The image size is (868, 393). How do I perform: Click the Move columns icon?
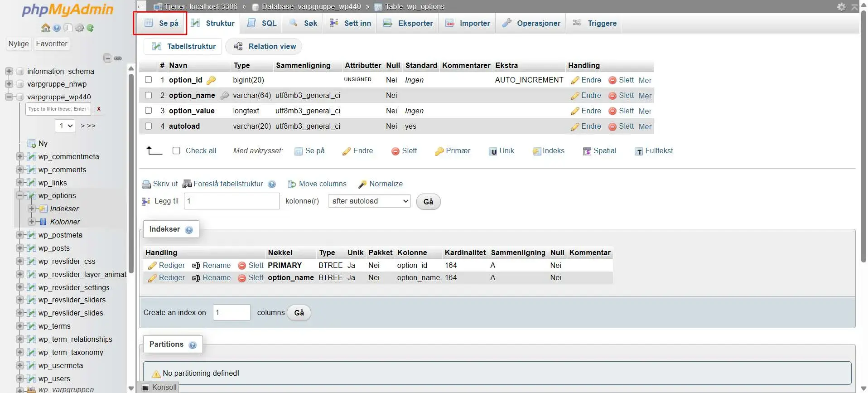pyautogui.click(x=292, y=184)
